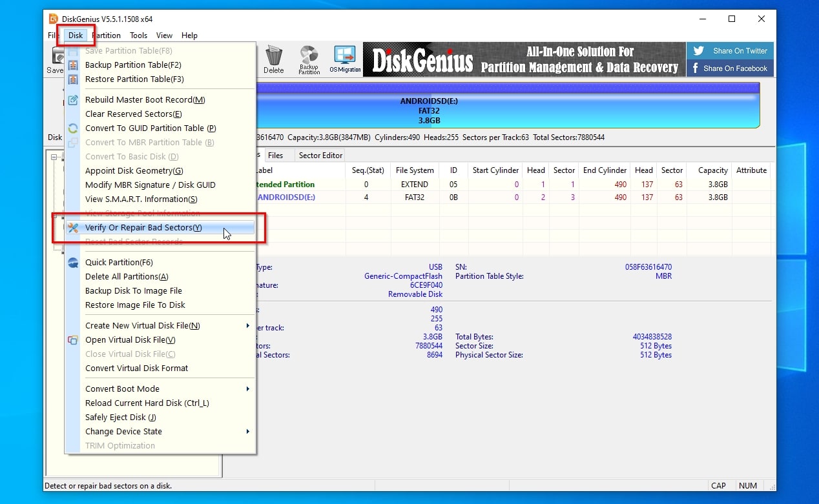Click the Facebook f icon
This screenshot has width=819, height=504.
point(696,68)
